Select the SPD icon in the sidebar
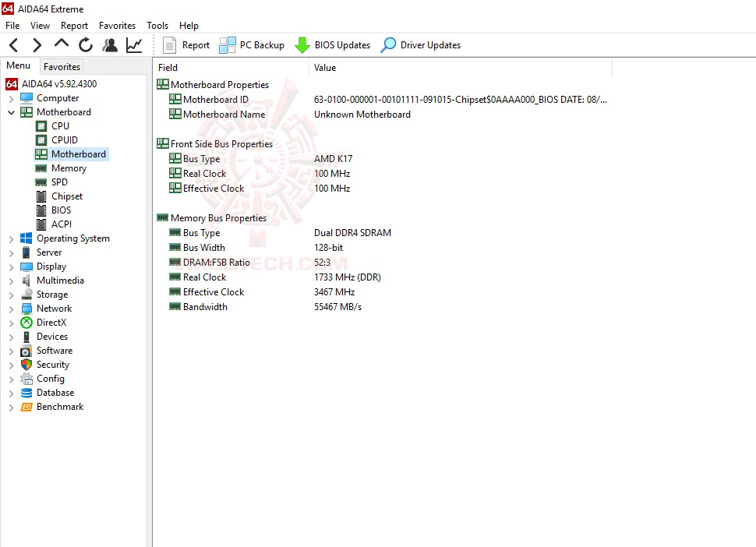This screenshot has width=756, height=547. [43, 182]
